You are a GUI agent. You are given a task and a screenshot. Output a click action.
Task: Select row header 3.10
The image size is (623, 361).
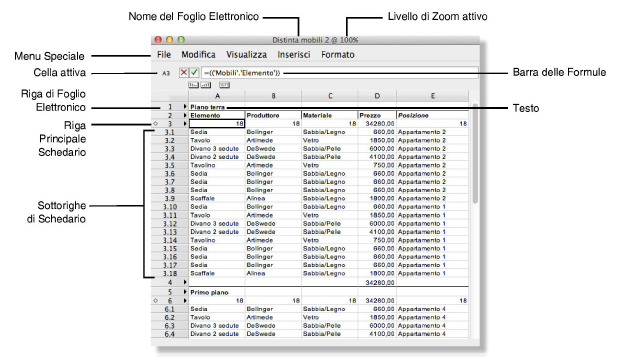click(170, 207)
